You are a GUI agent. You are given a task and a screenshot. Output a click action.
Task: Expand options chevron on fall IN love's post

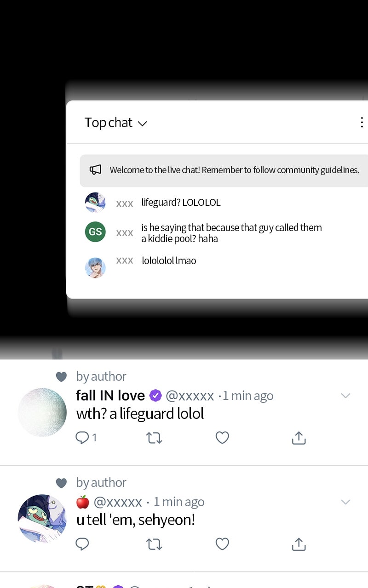tap(345, 396)
